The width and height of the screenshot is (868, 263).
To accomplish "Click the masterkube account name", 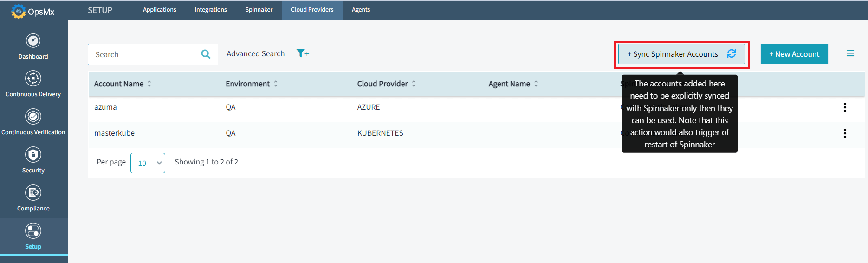I will [114, 133].
